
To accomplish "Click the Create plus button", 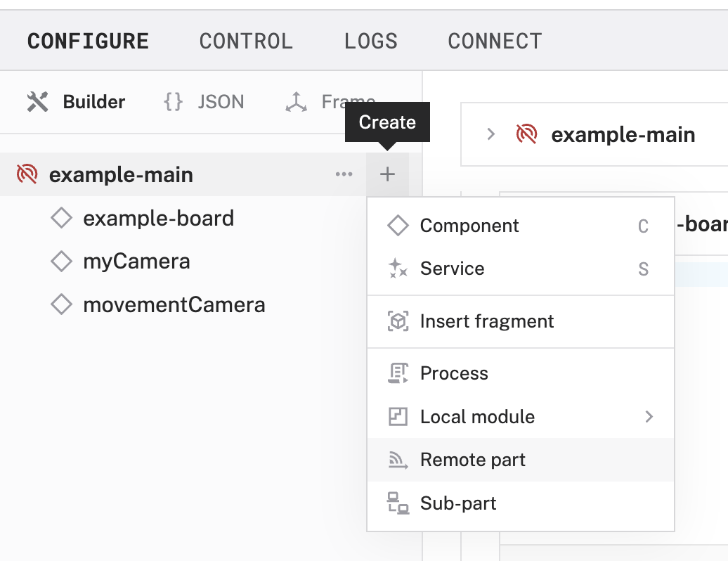I will [387, 174].
